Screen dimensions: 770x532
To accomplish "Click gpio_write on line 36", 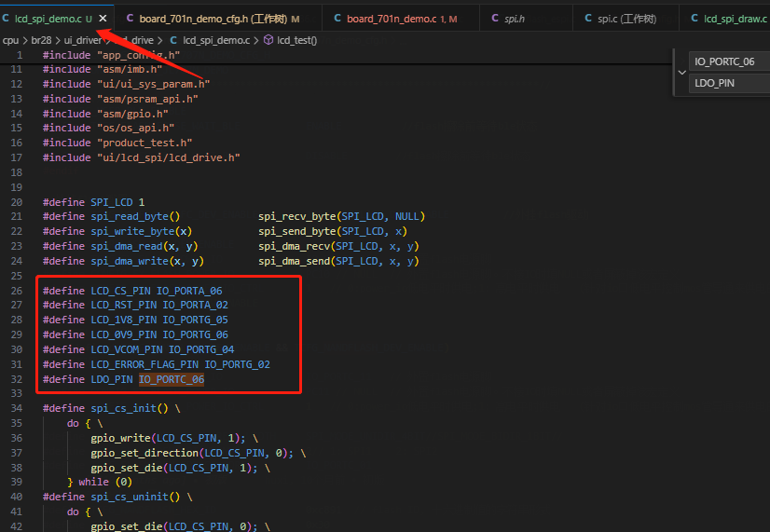I will coord(121,438).
